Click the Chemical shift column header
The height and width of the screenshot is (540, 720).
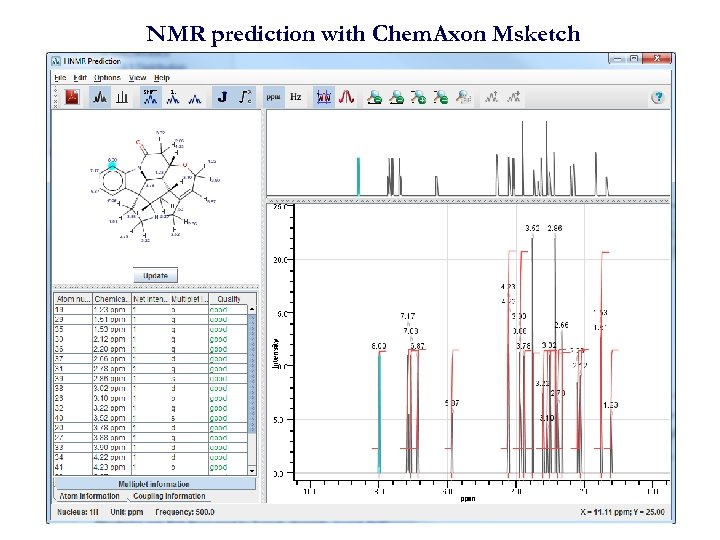[112, 299]
